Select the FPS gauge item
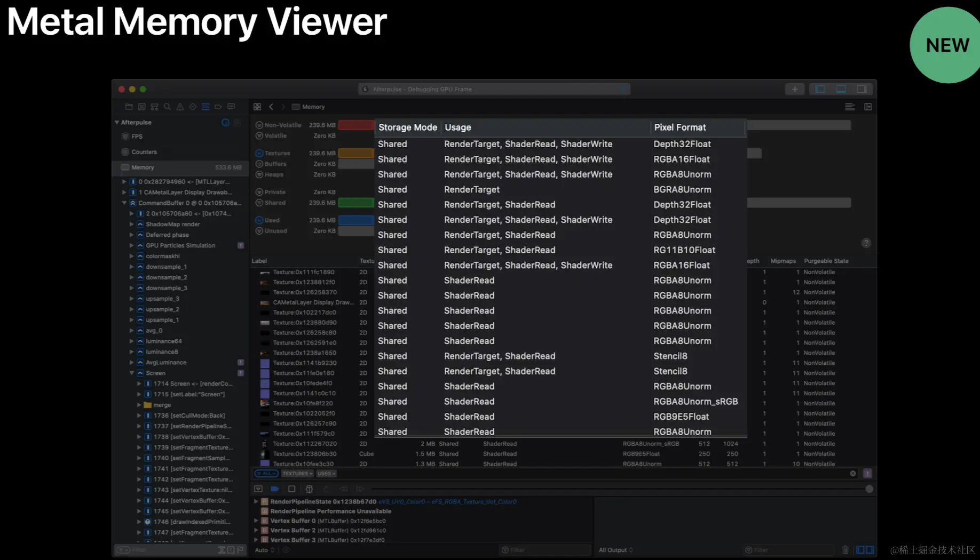980x560 pixels. tap(137, 137)
